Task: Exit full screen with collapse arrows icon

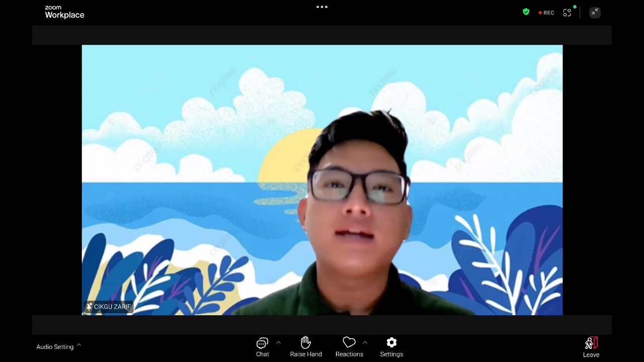Action: tap(595, 12)
